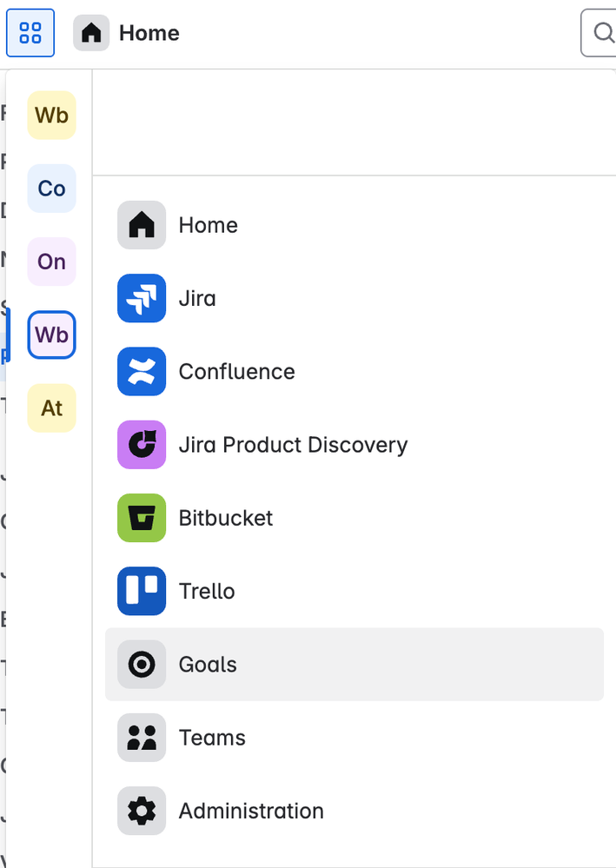Click the Home icon in the app list
The height and width of the screenshot is (868, 616).
point(142,225)
